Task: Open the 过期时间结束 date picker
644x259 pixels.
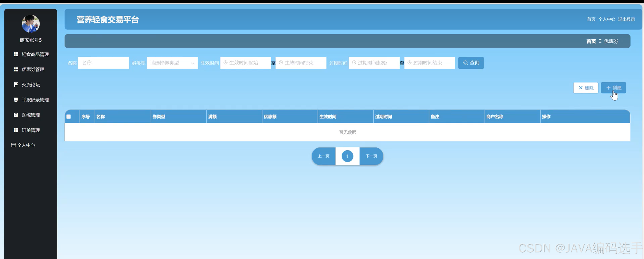Action: pos(429,63)
